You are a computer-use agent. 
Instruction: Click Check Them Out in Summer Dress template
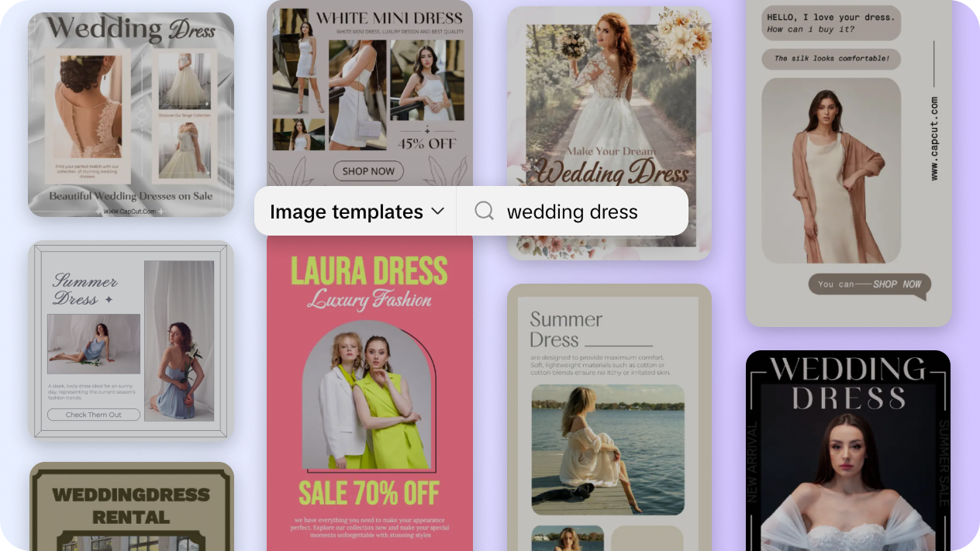[94, 415]
